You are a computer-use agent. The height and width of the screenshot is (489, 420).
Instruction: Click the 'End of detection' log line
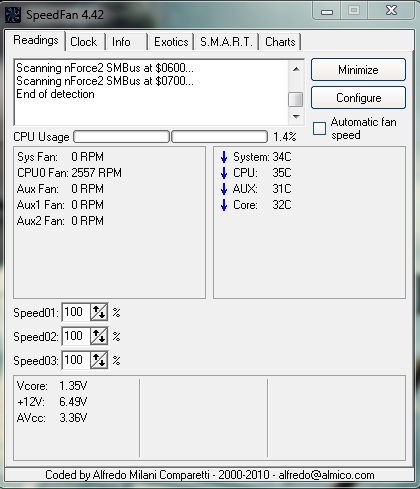(55, 94)
